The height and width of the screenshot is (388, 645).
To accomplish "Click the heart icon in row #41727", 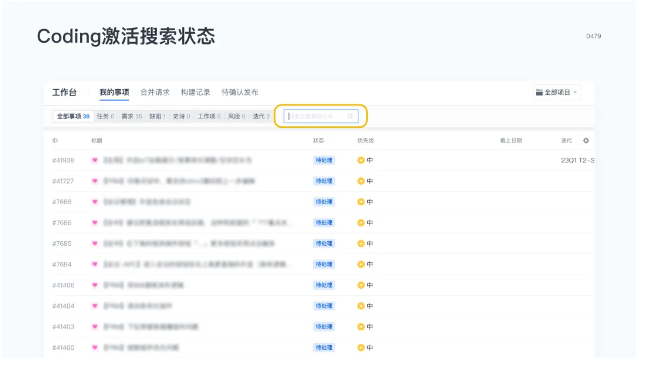I will [95, 181].
